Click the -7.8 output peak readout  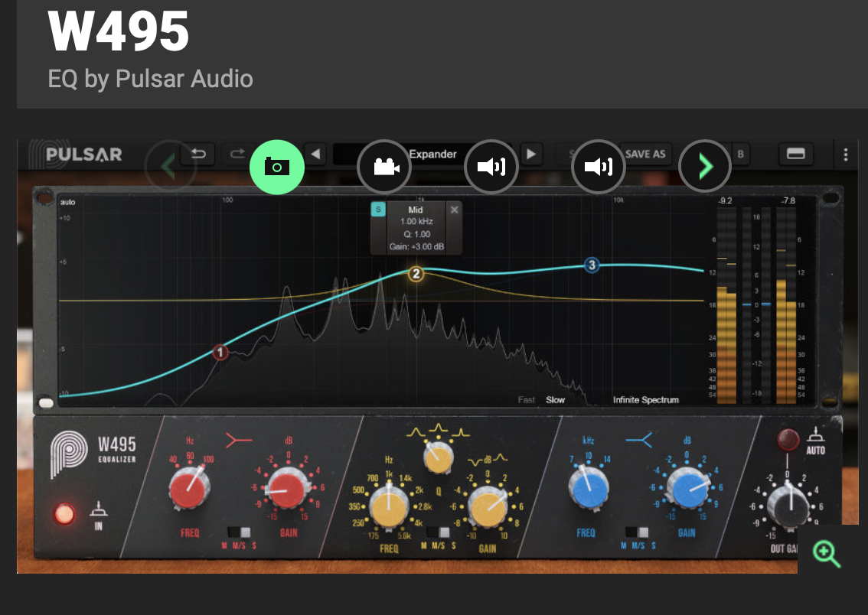788,200
